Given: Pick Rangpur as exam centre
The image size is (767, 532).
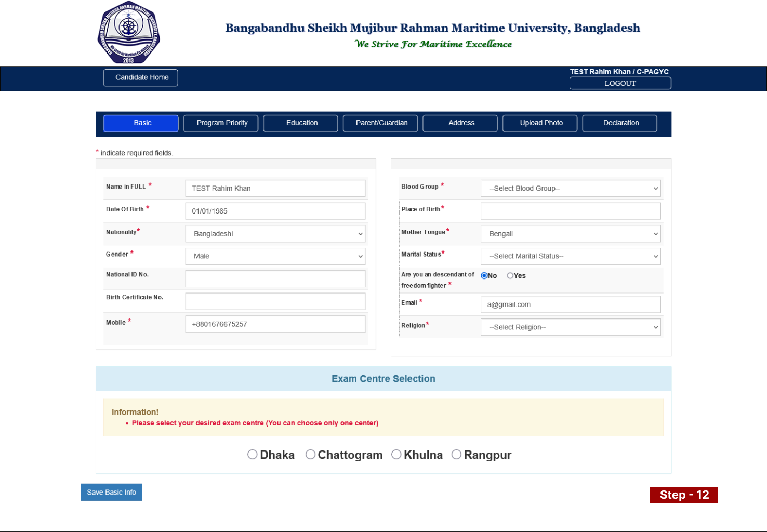Looking at the screenshot, I should tap(456, 455).
